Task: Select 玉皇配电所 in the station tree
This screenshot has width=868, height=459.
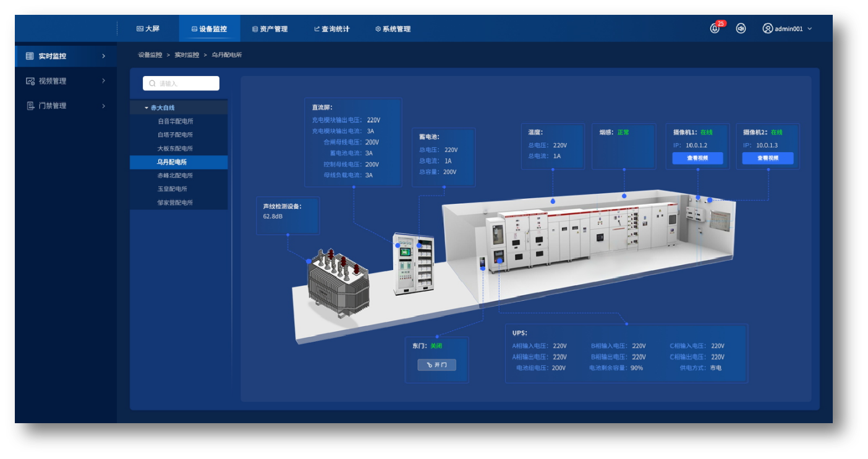Action: pyautogui.click(x=172, y=189)
